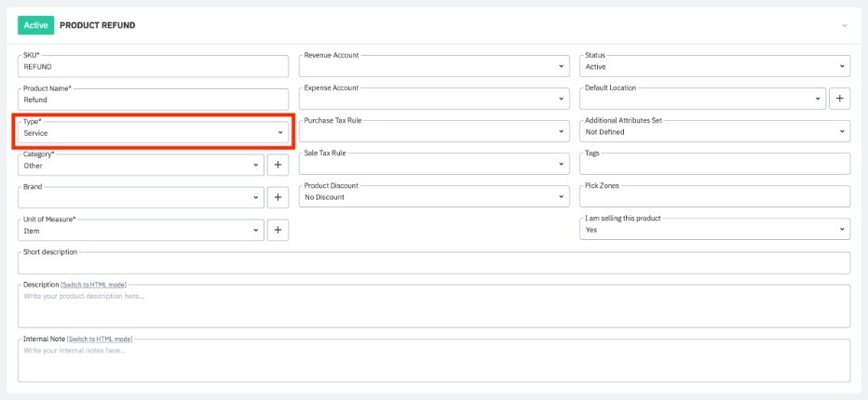Viewport: 868px width, 400px height.
Task: Focus the SKU input field
Action: (154, 67)
